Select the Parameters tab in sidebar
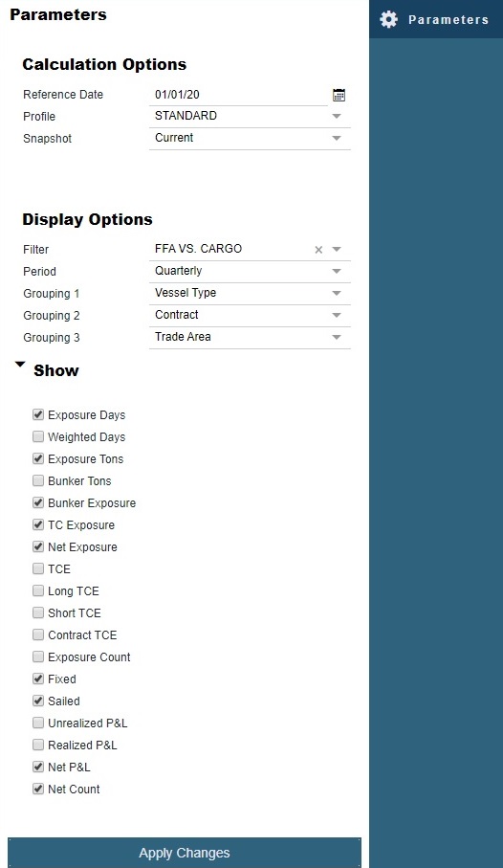This screenshot has width=503, height=868. point(436,19)
